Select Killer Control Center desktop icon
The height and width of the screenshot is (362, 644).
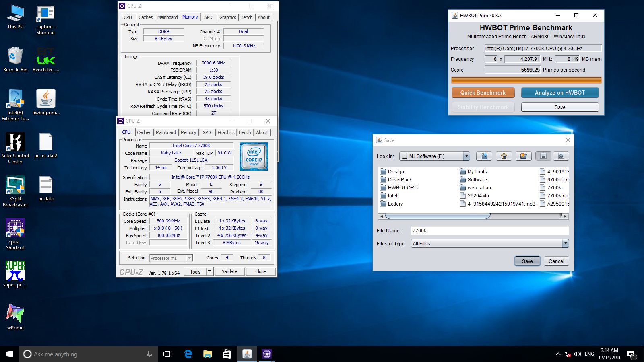(15, 148)
